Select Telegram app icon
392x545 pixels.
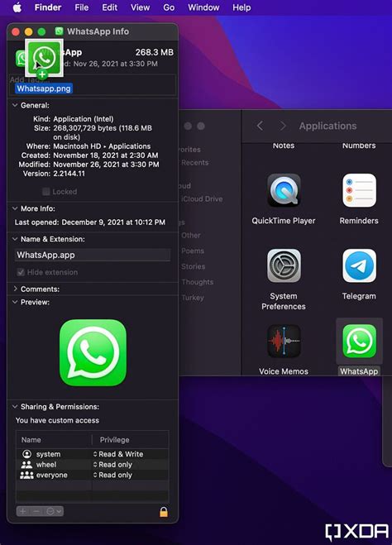click(x=359, y=265)
